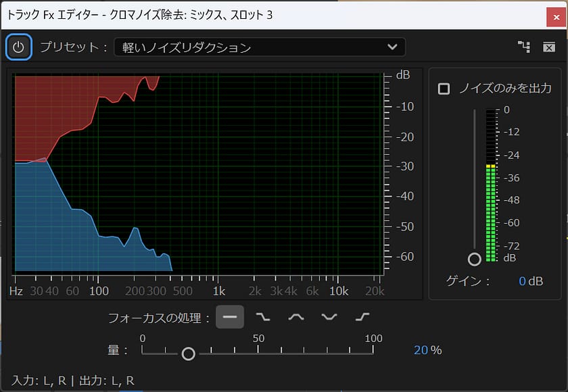
Task: Click the 0 dB gain value field
Action: (x=522, y=281)
